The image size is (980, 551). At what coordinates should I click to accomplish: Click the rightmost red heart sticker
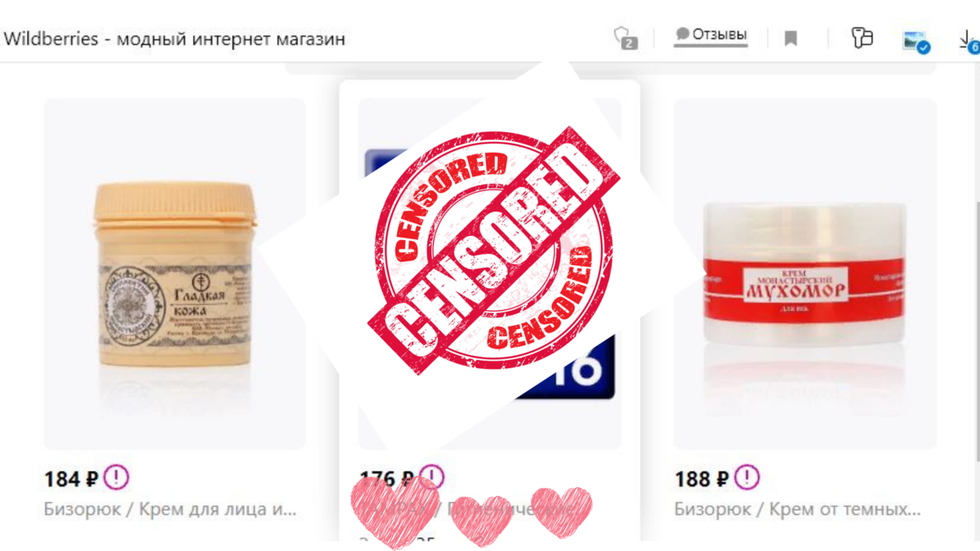[x=561, y=513]
